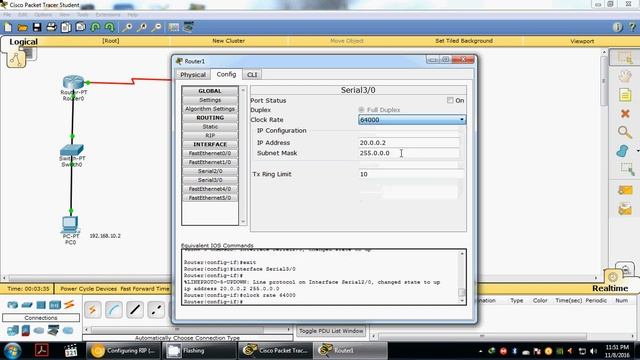Screen dimensions: 640x360
Task: Click Power Cycle Devices button
Action: click(x=89, y=289)
